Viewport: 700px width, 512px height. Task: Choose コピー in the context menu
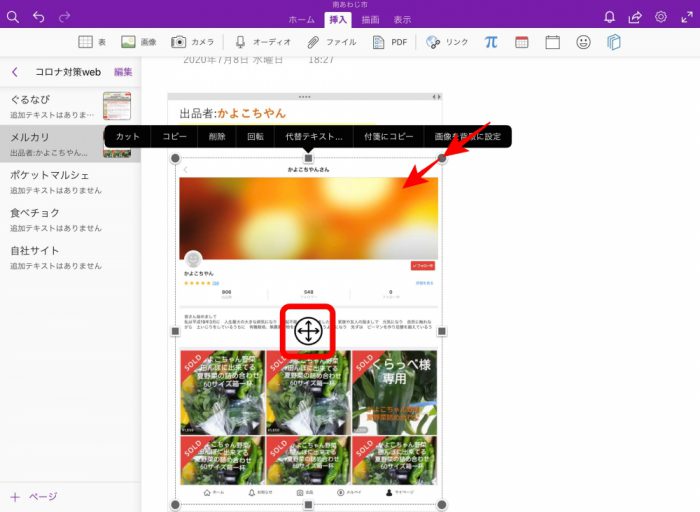coord(174,137)
